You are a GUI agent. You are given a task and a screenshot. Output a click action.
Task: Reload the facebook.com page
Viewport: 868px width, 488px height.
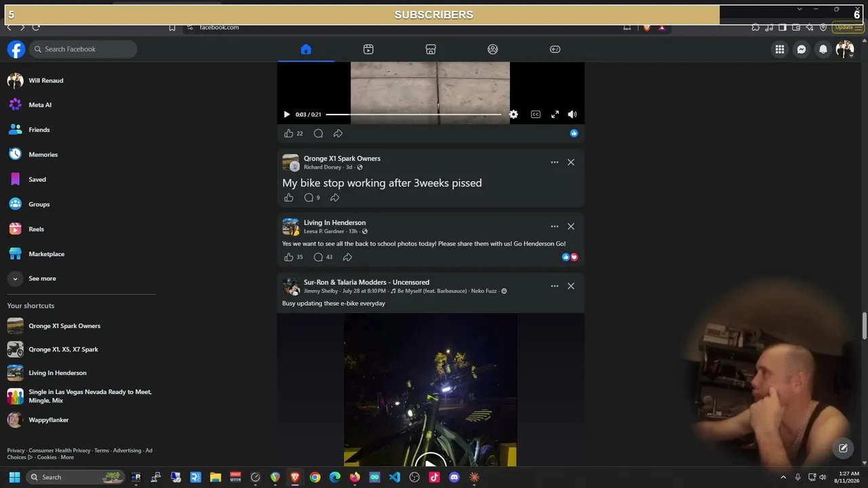[x=36, y=27]
